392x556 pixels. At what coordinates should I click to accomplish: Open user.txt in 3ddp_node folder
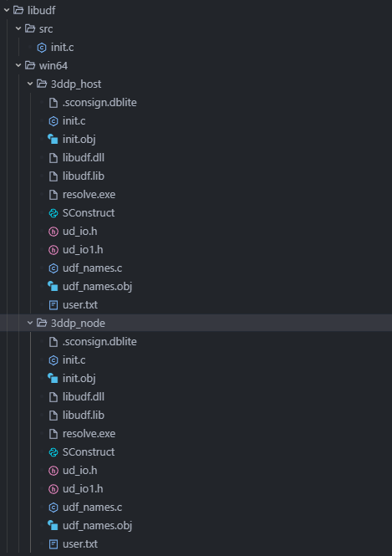coord(80,544)
